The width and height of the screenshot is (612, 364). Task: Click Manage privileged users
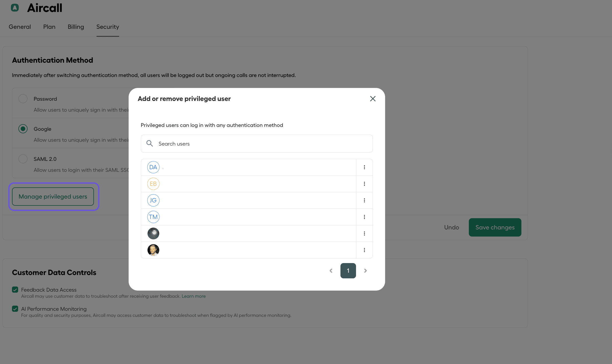(x=53, y=196)
